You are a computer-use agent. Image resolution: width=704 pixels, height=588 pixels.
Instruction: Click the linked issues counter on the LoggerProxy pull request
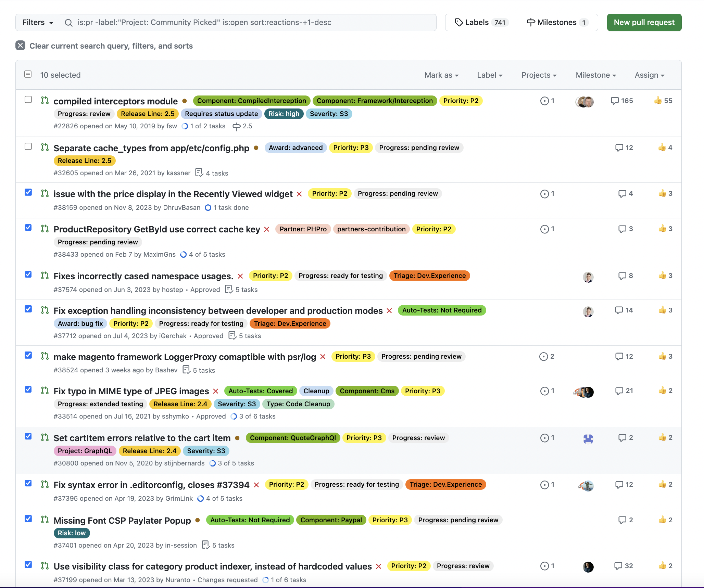coord(546,356)
